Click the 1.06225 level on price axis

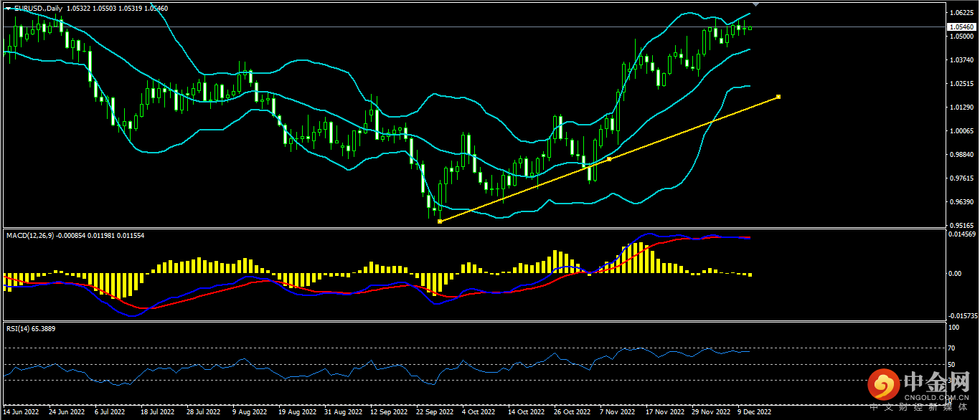(960, 13)
